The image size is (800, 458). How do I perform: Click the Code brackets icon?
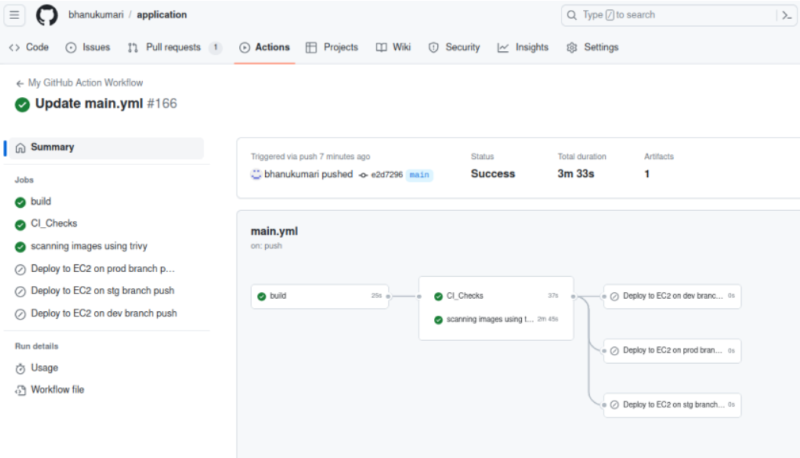pos(14,47)
